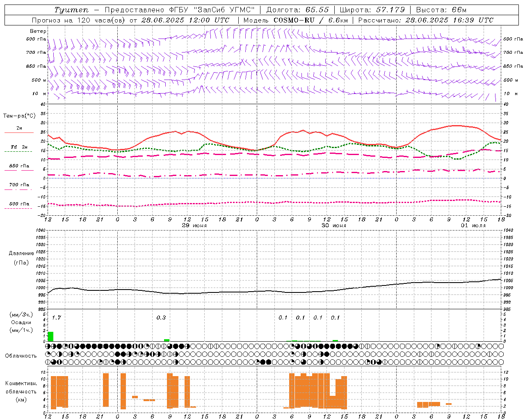
Task: Click the 'Высота: 66м' elevation text
Action: 441,10
